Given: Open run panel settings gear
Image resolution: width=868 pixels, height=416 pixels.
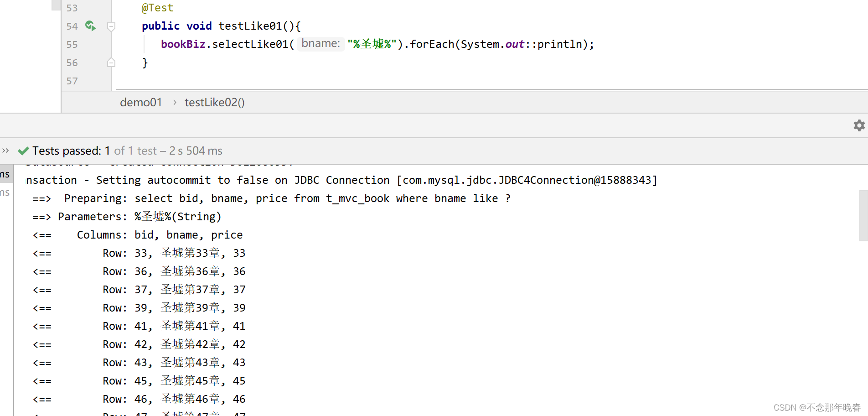Looking at the screenshot, I should [x=859, y=125].
